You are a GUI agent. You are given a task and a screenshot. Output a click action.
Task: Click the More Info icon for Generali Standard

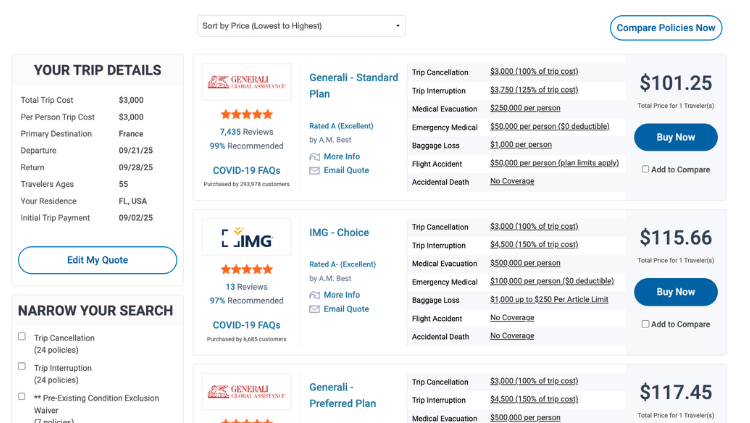click(x=315, y=157)
